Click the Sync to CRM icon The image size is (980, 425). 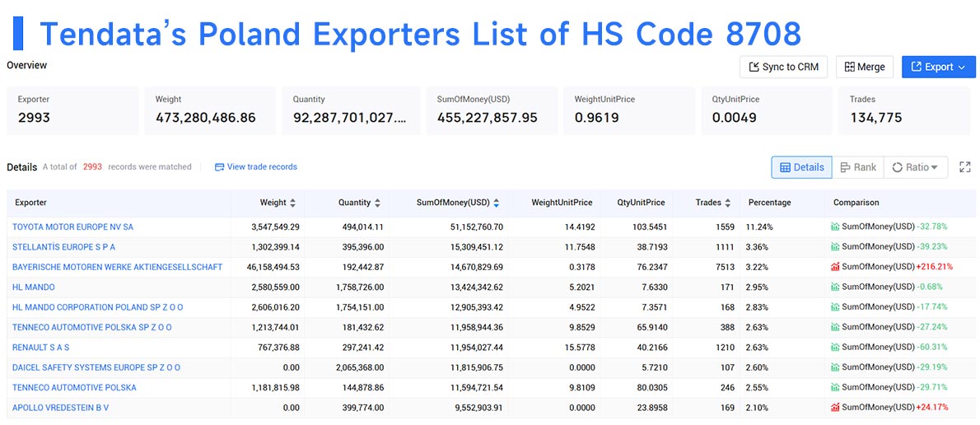tap(754, 67)
